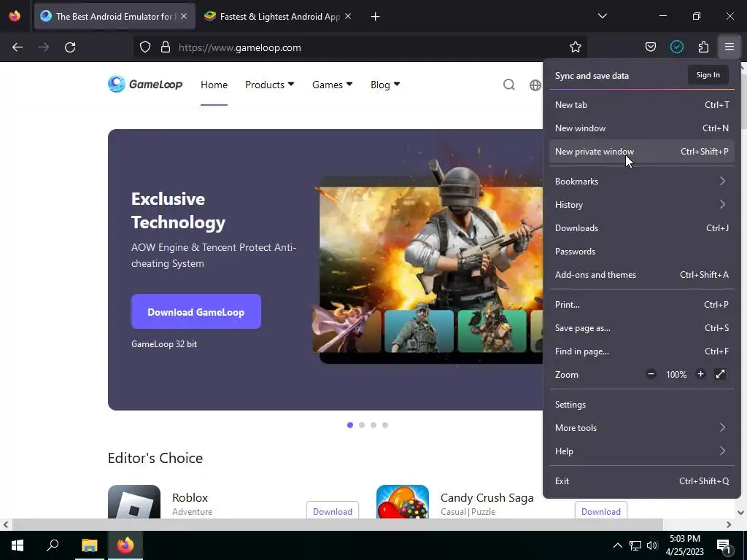Open the volume tray icon
Screen dimensions: 747x560
click(652, 545)
